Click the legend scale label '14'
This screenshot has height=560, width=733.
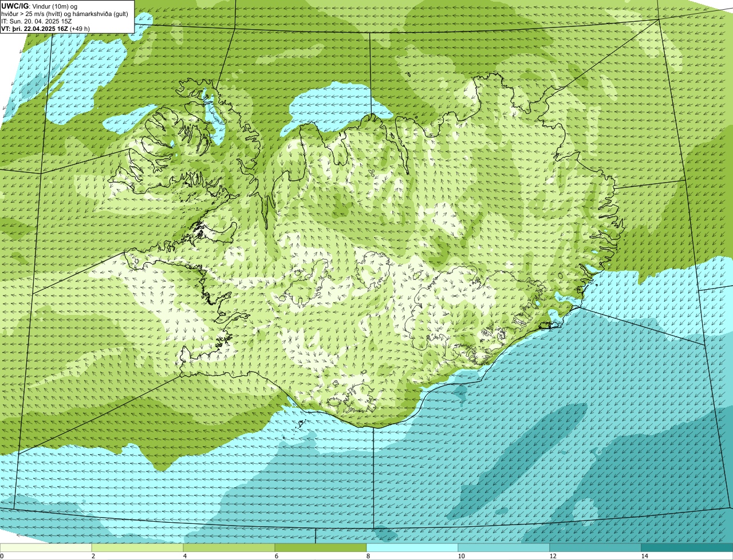tap(644, 556)
